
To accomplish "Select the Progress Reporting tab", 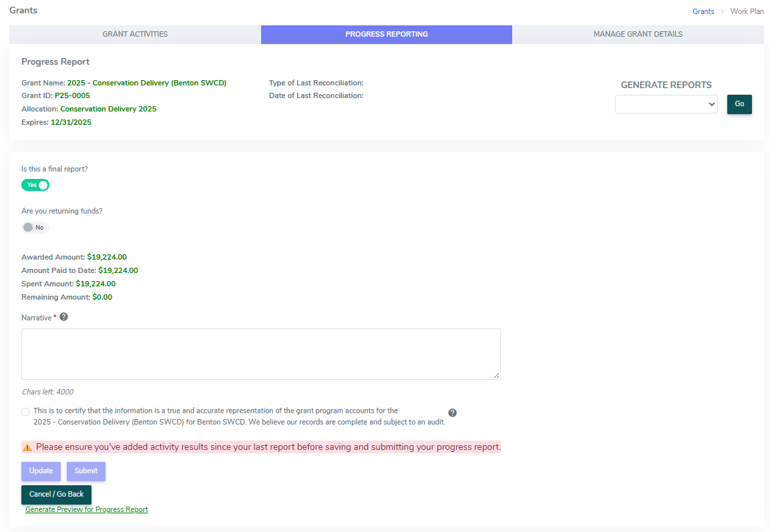I will click(x=387, y=34).
